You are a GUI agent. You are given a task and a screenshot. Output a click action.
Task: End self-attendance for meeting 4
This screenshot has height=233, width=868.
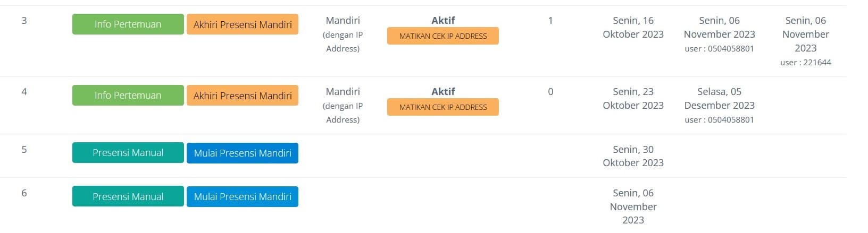[x=242, y=96]
